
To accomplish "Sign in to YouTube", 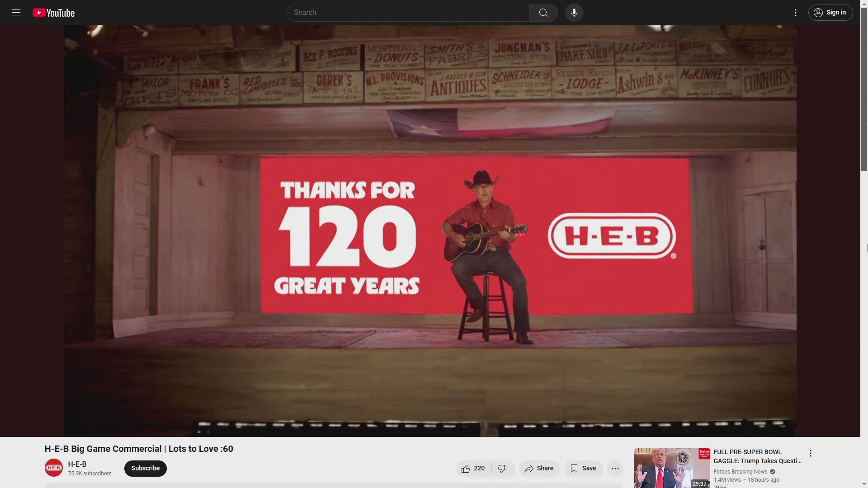I will coord(830,13).
